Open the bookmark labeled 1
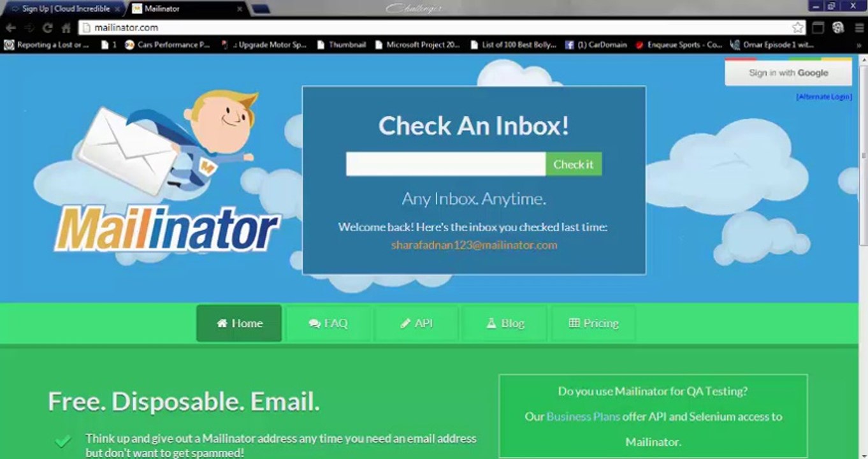This screenshot has height=459, width=868. (x=109, y=45)
